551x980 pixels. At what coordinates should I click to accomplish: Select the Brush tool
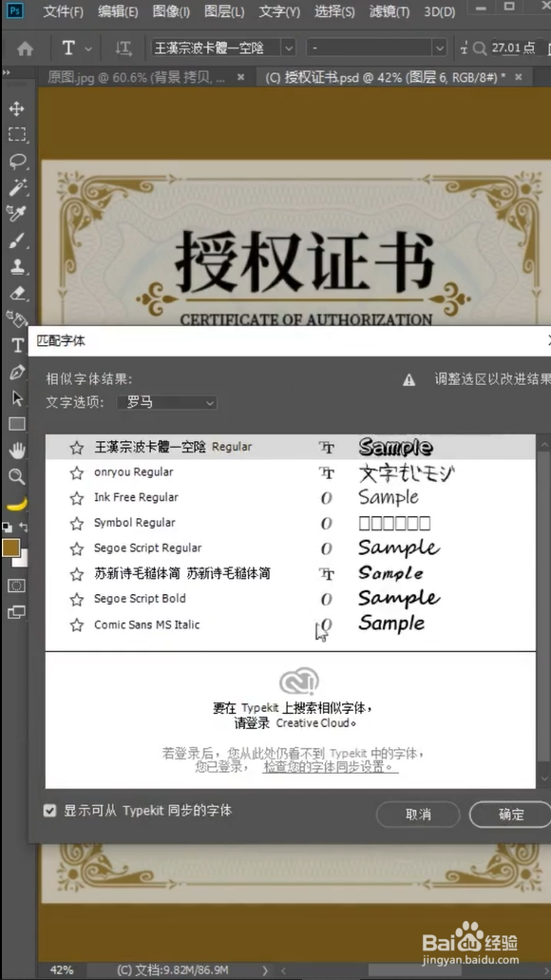(x=17, y=240)
